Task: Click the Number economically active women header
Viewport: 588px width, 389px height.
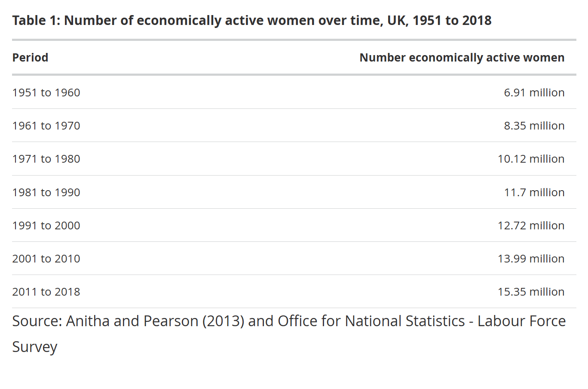Action: [x=462, y=57]
